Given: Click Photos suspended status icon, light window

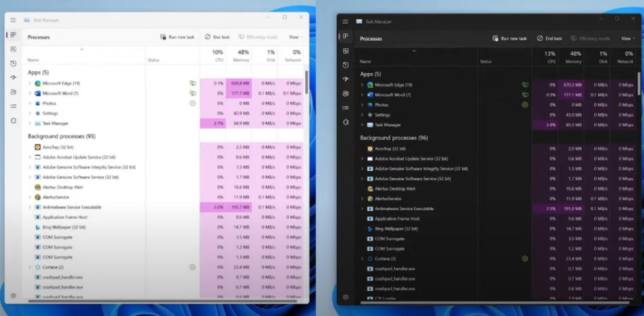Looking at the screenshot, I should [193, 104].
